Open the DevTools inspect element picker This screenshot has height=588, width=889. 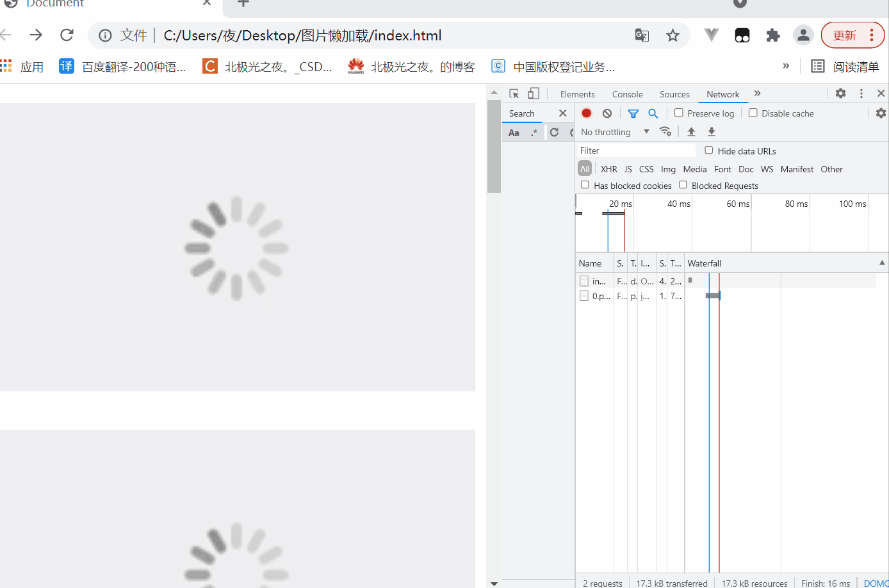[x=514, y=94]
